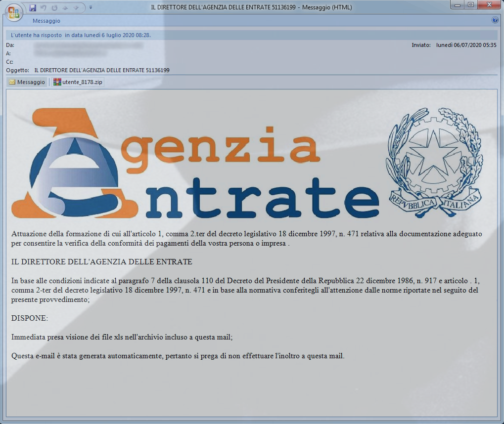This screenshot has width=504, height=424.
Task: Click the Undo arrow in Quick Access Toolbar
Action: 44,7
